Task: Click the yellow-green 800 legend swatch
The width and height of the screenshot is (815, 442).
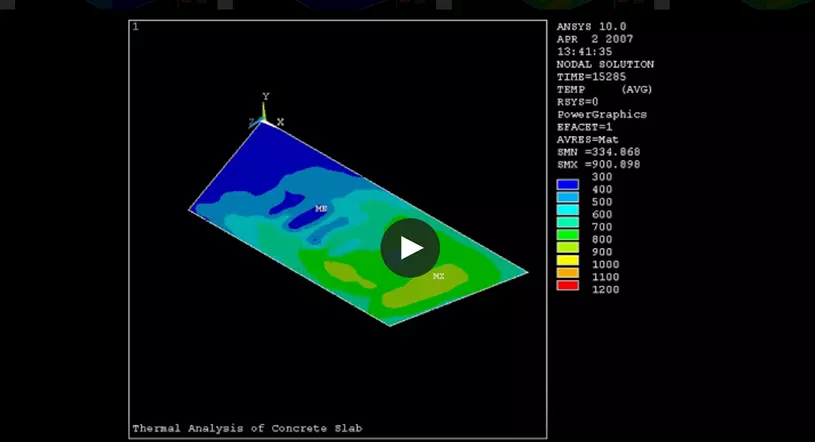Action: [568, 248]
